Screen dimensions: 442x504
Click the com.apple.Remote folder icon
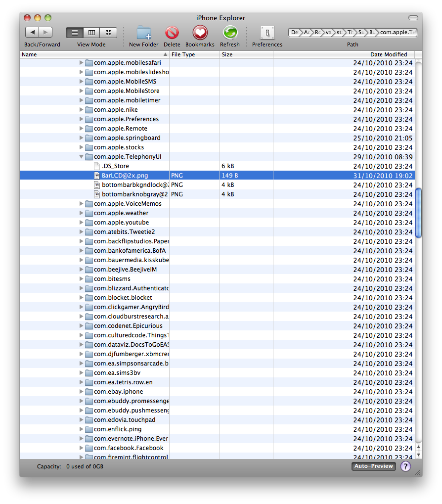point(89,128)
